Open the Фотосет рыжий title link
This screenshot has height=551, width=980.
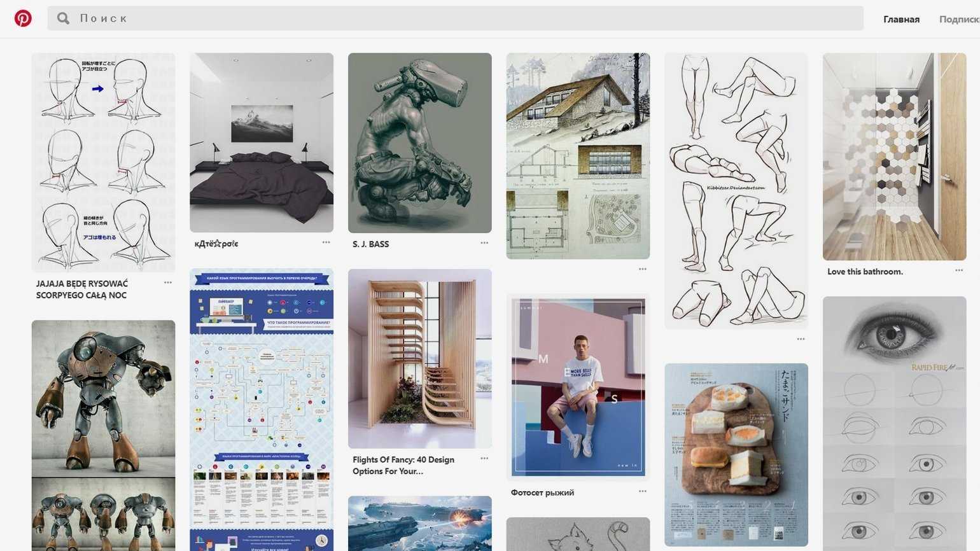(x=542, y=492)
